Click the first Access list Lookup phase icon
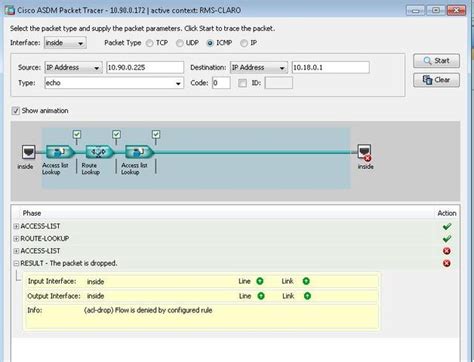The height and width of the screenshot is (362, 474). click(60, 152)
